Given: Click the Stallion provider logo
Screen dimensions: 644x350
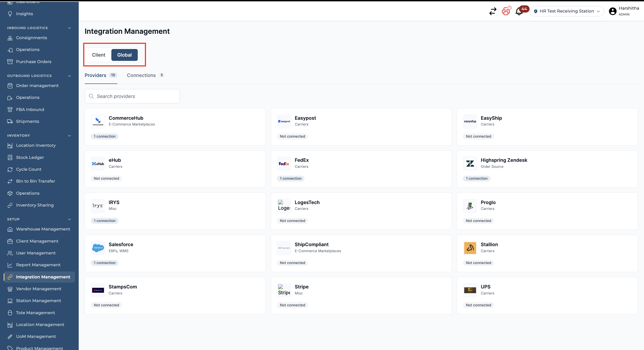Looking at the screenshot, I should point(470,248).
